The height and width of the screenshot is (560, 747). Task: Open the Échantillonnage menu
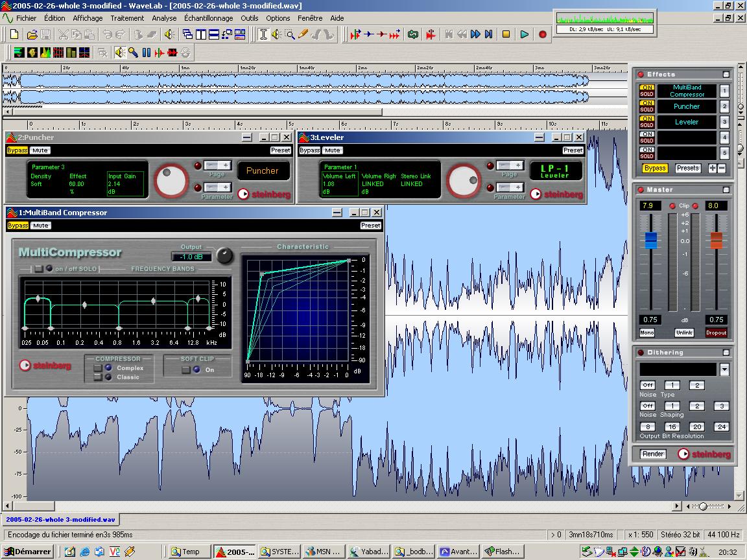click(x=208, y=18)
